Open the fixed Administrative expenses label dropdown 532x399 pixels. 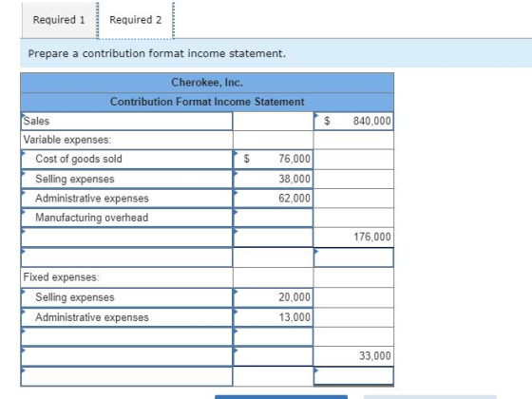pos(127,317)
